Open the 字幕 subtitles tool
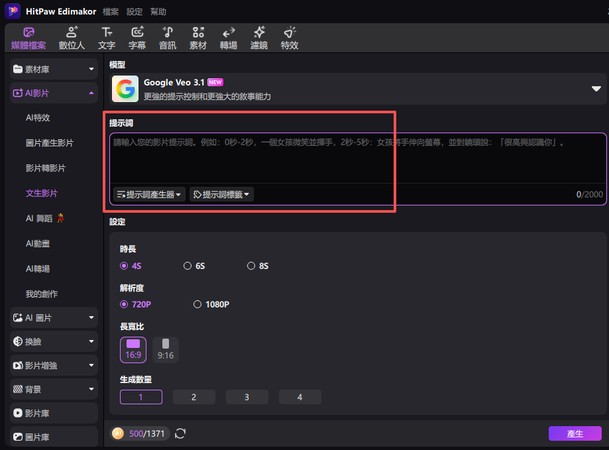The image size is (609, 450). (x=137, y=38)
